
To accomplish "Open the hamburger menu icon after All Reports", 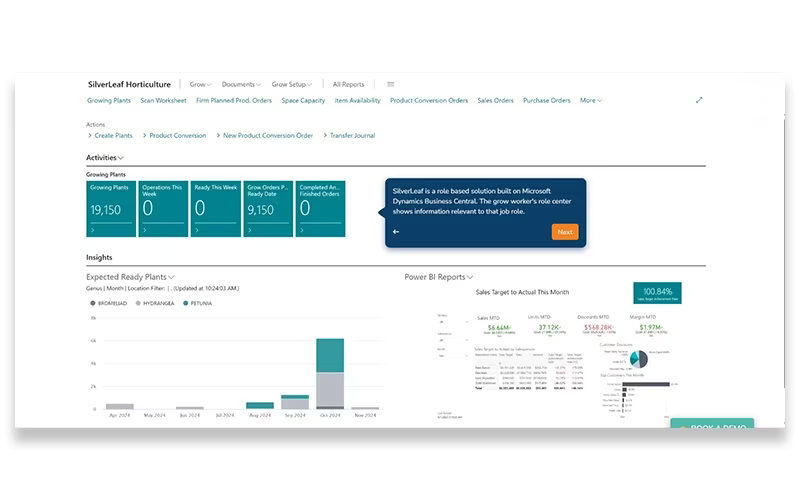I will [390, 84].
